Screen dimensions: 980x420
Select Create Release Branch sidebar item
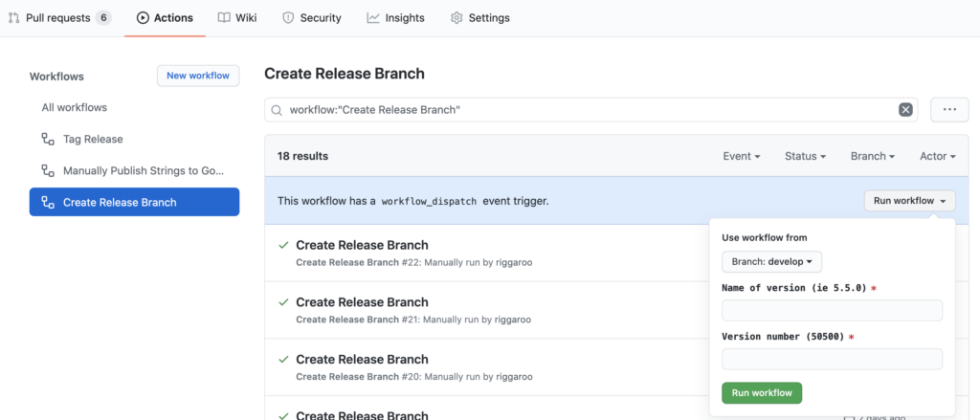pyautogui.click(x=134, y=202)
